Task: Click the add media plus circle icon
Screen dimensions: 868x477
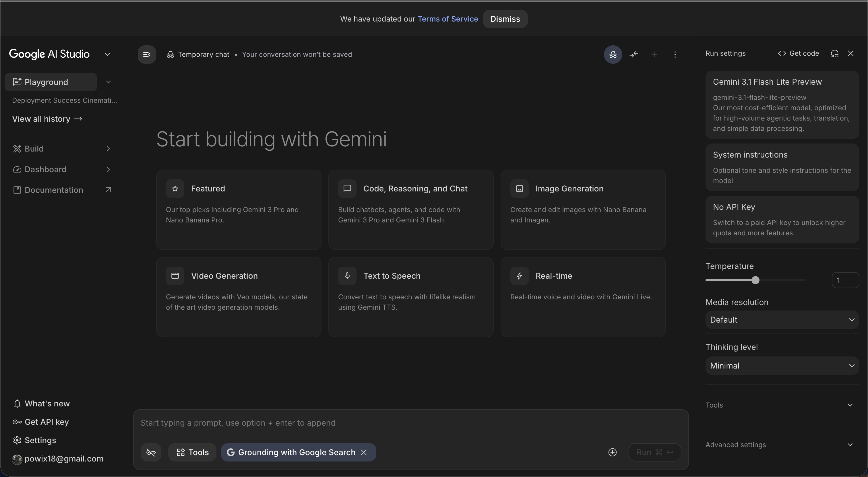Action: (x=612, y=452)
